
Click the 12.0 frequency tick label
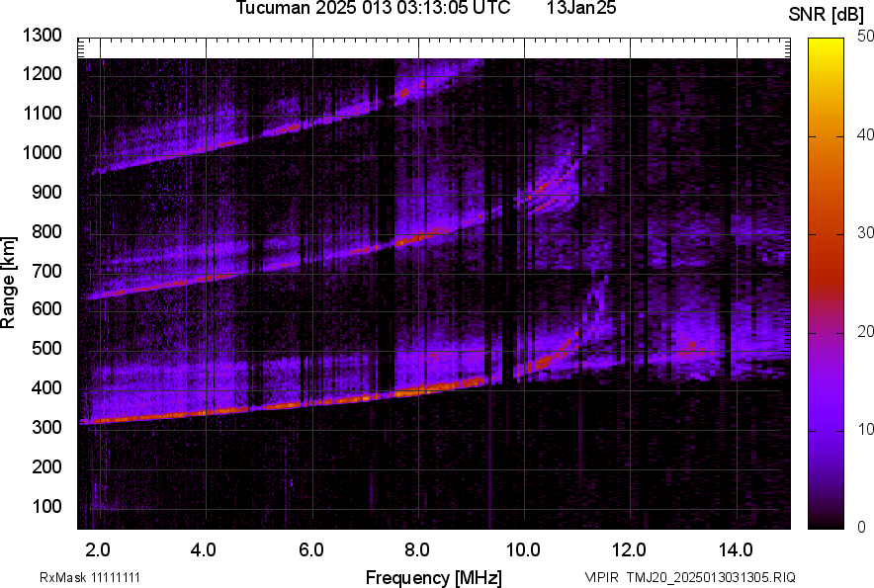point(630,549)
